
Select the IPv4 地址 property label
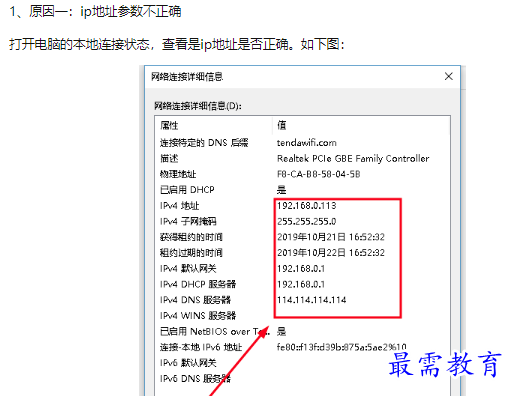click(179, 206)
